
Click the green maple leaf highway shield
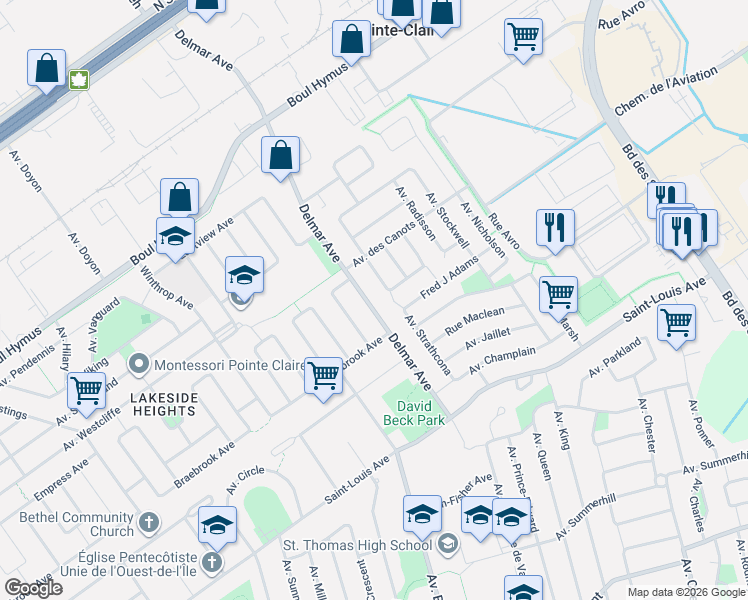pyautogui.click(x=79, y=80)
